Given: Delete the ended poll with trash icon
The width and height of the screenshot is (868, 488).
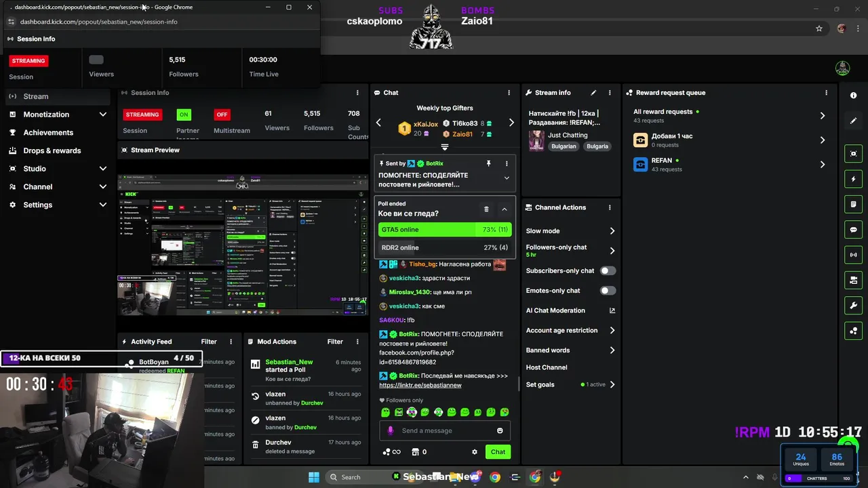Looking at the screenshot, I should coord(486,209).
